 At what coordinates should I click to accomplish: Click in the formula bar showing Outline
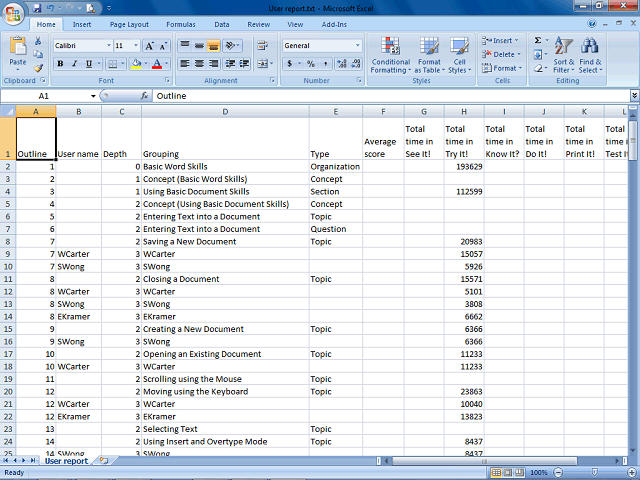pos(391,96)
